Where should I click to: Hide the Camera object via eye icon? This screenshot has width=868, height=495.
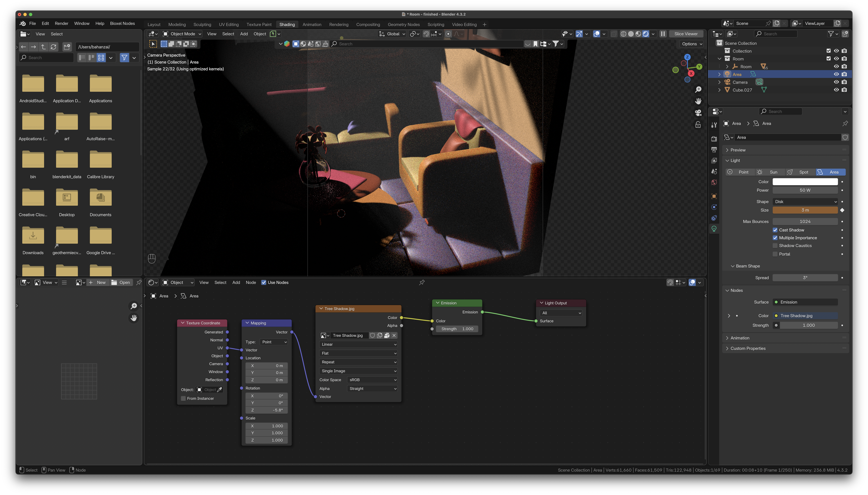tap(836, 82)
